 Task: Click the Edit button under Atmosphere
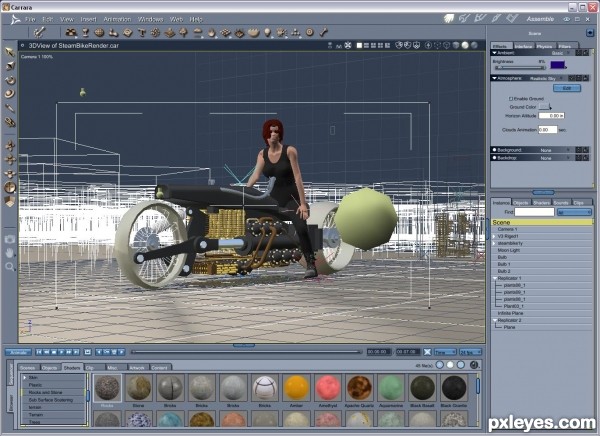pyautogui.click(x=567, y=88)
